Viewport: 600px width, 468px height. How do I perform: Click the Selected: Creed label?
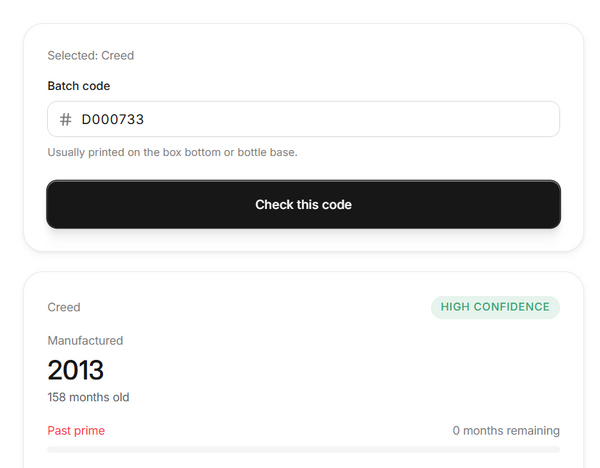[x=91, y=55]
